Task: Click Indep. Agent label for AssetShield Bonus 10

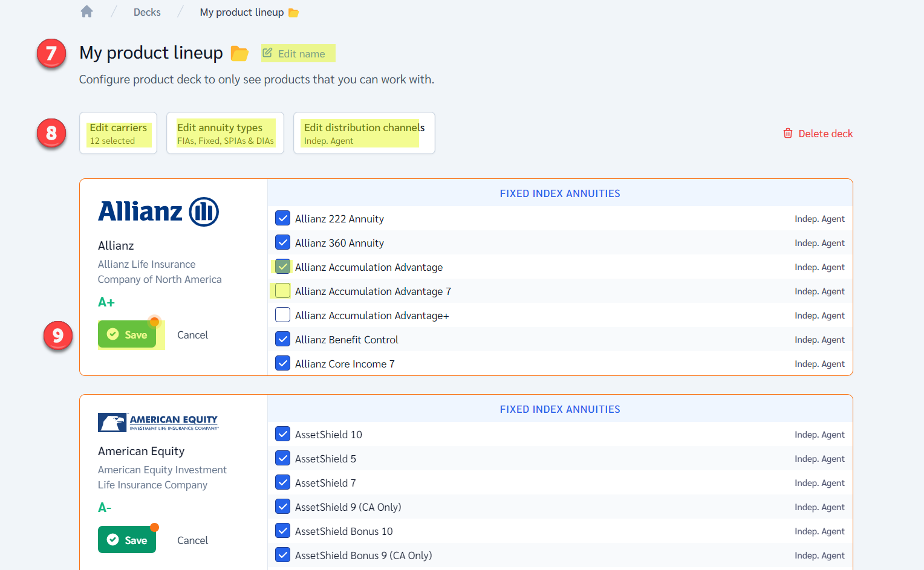Action: click(x=819, y=531)
